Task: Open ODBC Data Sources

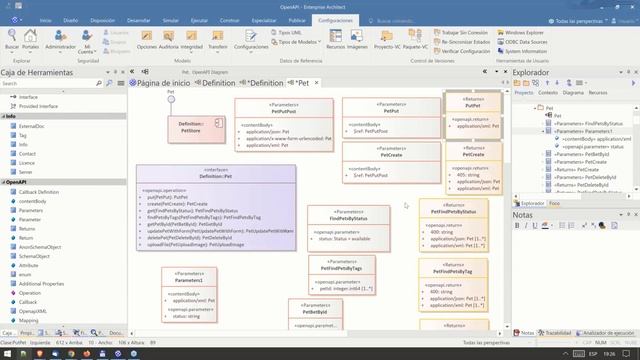Action: click(x=522, y=42)
